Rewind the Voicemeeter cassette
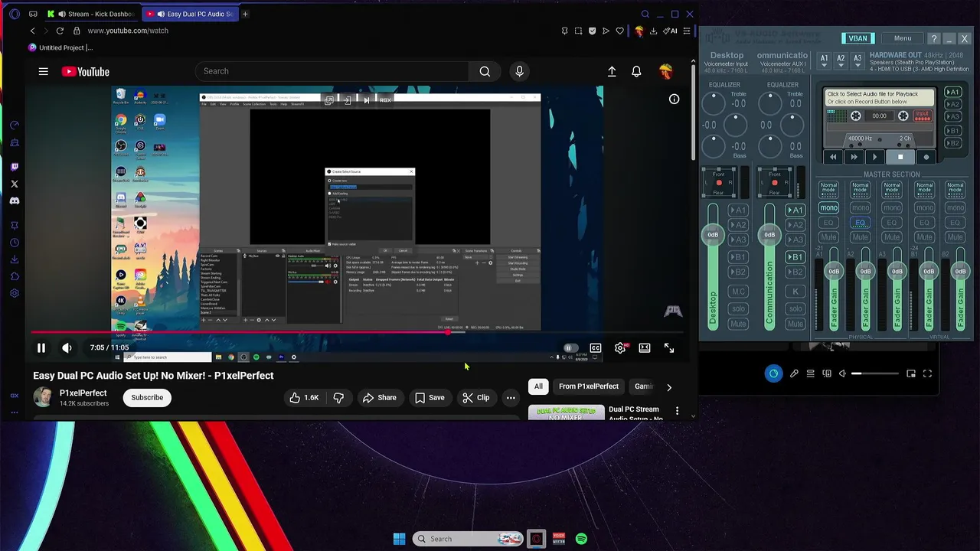 point(833,157)
